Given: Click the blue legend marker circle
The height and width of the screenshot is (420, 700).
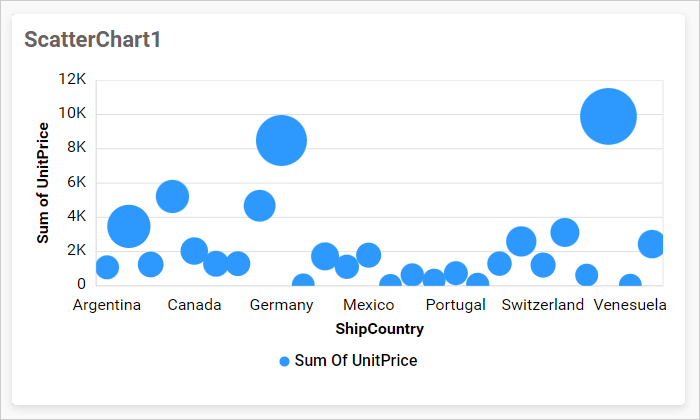Looking at the screenshot, I should [x=284, y=361].
